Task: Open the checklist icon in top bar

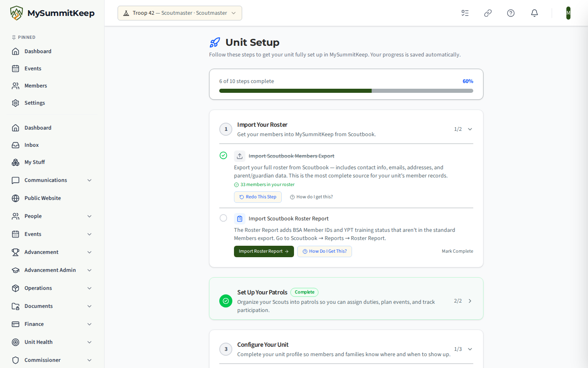Action: [x=465, y=13]
